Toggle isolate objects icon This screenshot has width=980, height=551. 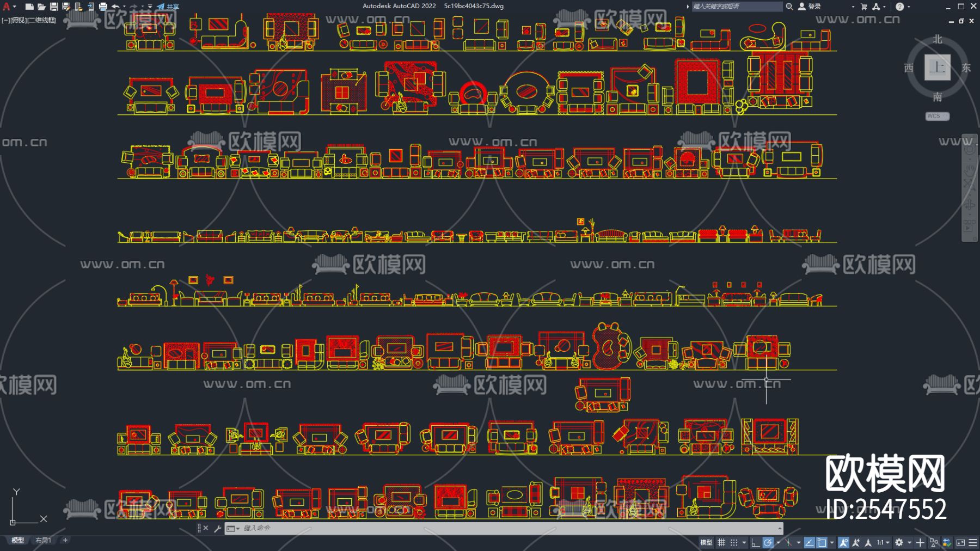click(x=934, y=543)
